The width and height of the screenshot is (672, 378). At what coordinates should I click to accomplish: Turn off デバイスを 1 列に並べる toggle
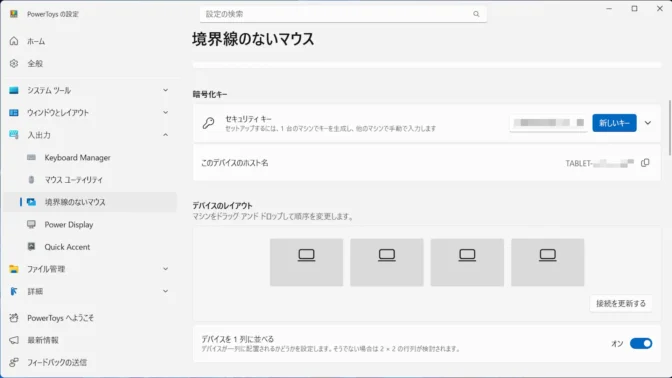point(641,343)
